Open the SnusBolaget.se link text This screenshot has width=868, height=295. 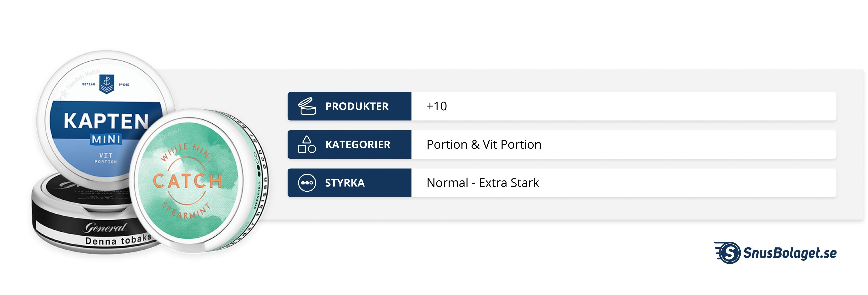tap(789, 253)
